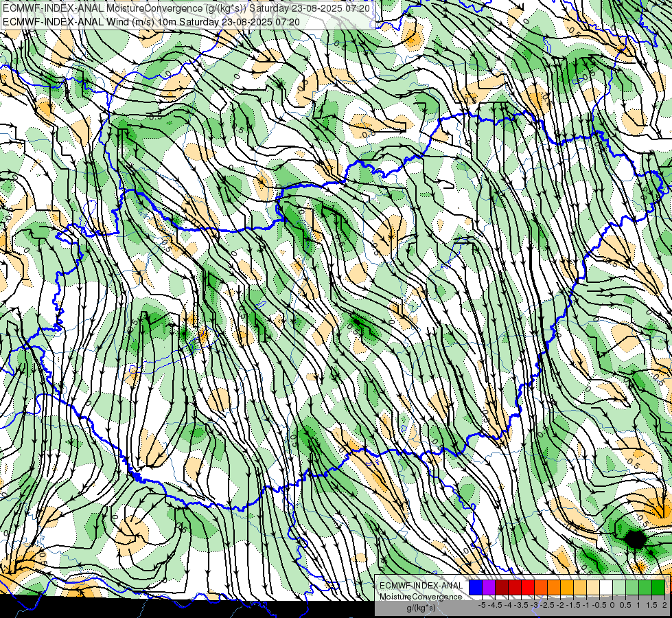Select the red swatch between -4 and -3.5
This screenshot has height=618, width=672.
pyautogui.click(x=515, y=587)
